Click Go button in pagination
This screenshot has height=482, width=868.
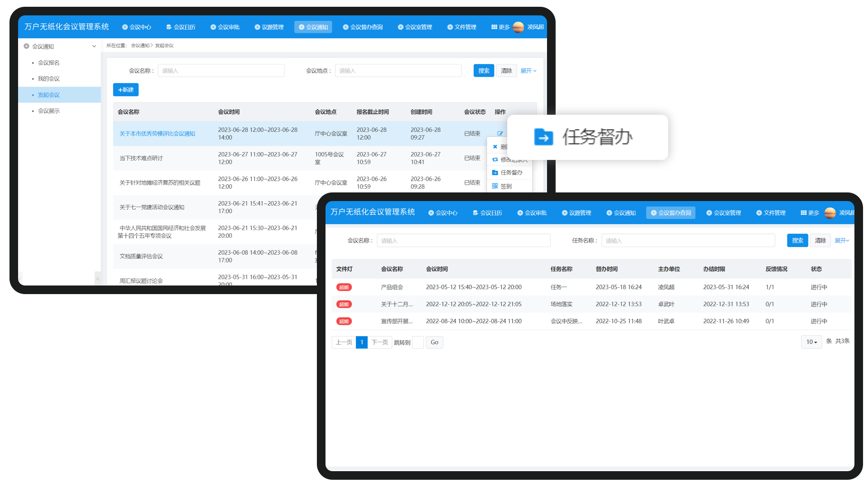pos(434,342)
